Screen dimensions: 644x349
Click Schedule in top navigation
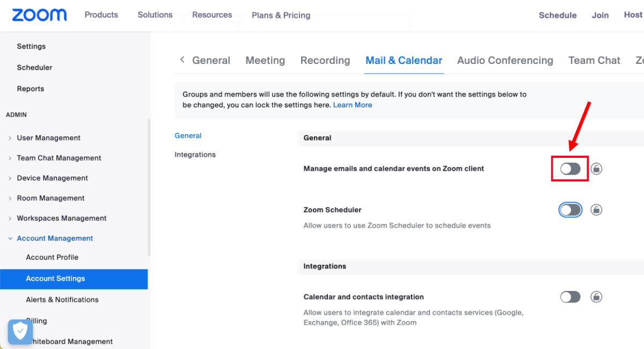(x=558, y=15)
